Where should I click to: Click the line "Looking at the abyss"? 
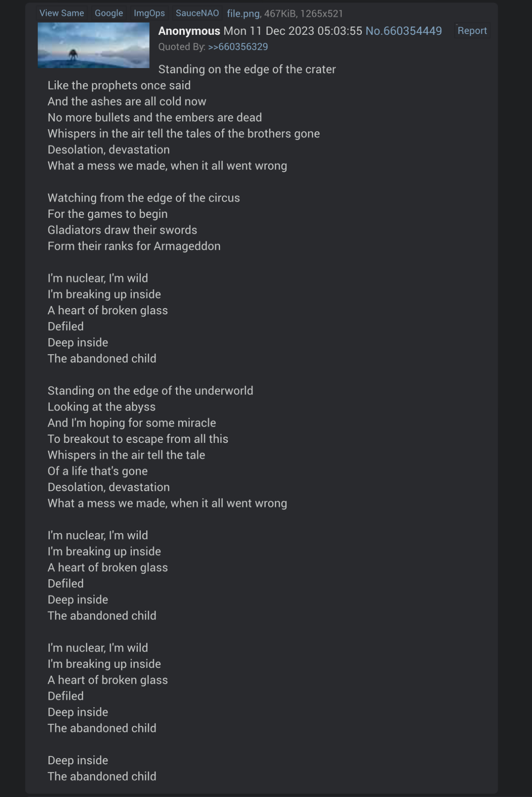coord(102,407)
